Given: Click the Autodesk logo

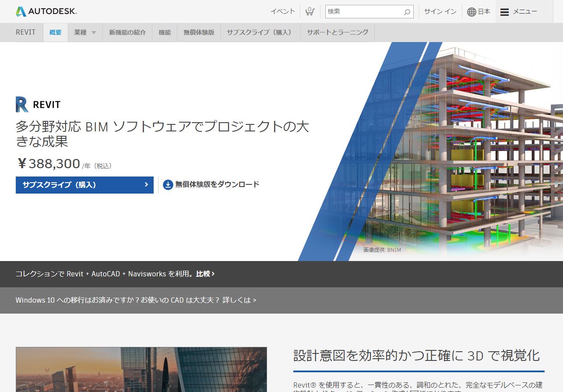Looking at the screenshot, I should point(46,11).
